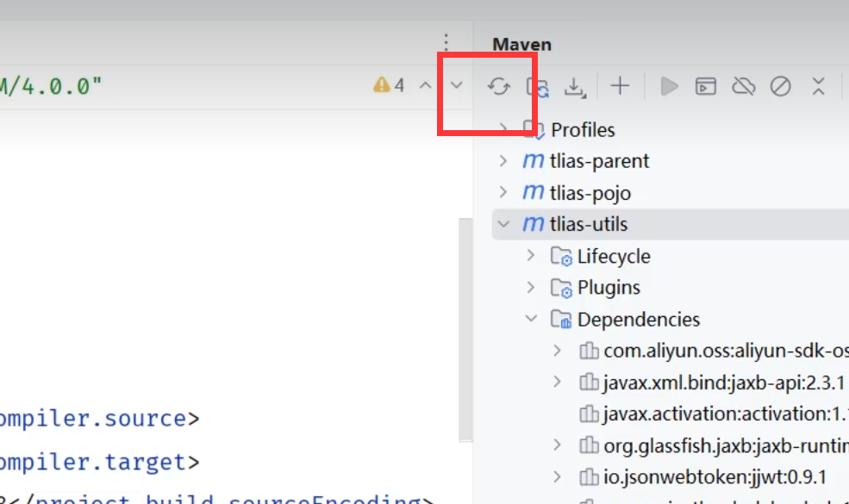Jump to the previous highlighted problem
Image resolution: width=849 pixels, height=504 pixels.
[x=425, y=85]
